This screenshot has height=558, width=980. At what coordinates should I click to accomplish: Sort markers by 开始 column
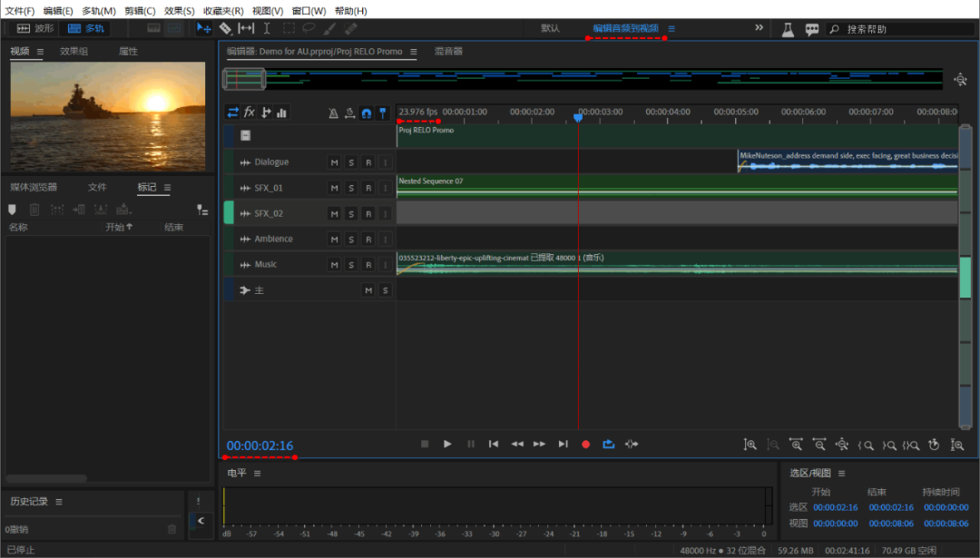click(119, 227)
